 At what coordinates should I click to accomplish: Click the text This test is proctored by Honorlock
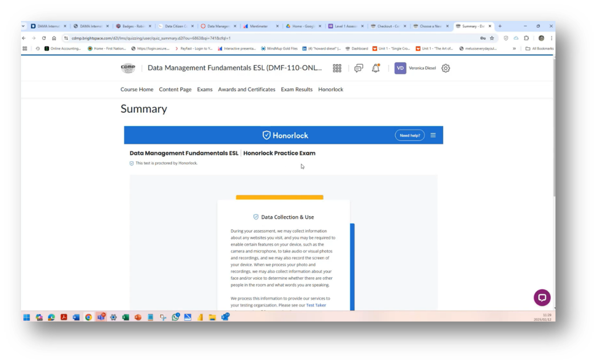point(167,163)
